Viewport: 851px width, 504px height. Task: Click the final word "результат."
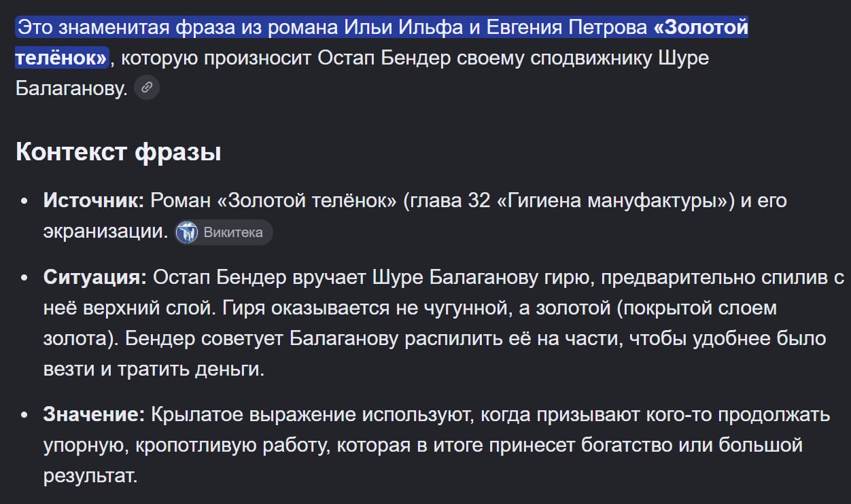(90, 475)
